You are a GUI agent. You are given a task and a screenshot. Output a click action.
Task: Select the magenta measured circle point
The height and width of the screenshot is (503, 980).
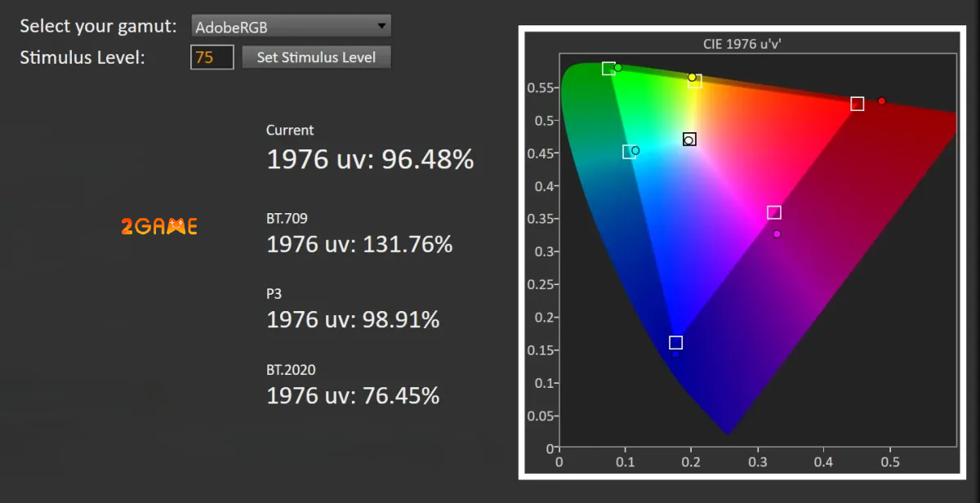(777, 234)
